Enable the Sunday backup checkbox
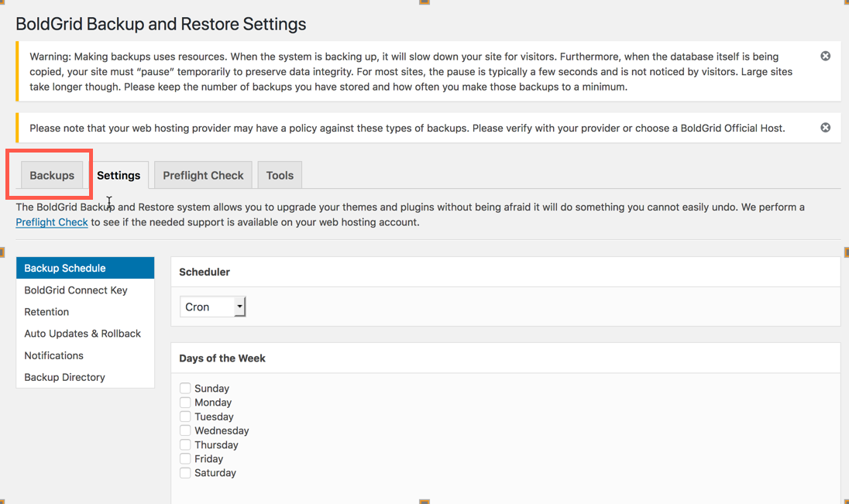The width and height of the screenshot is (849, 504). click(x=185, y=388)
